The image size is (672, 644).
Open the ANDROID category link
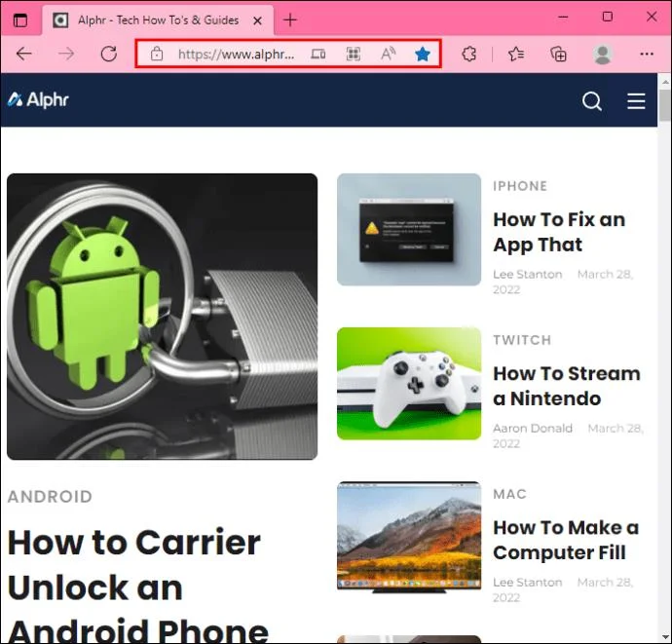[50, 497]
